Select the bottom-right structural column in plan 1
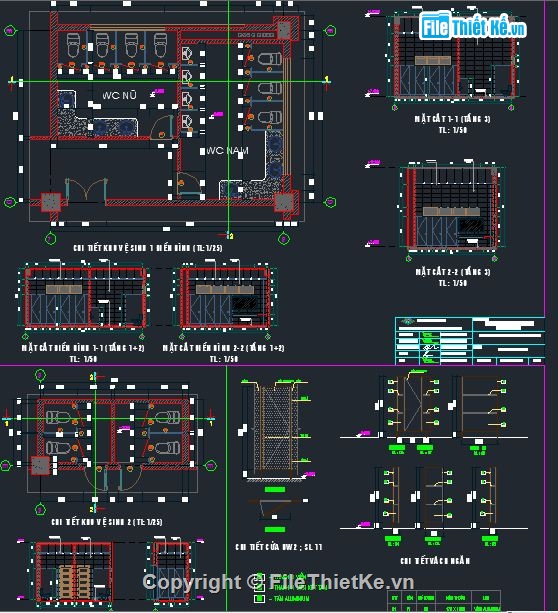Viewport: 558px width, 613px height. click(x=283, y=202)
